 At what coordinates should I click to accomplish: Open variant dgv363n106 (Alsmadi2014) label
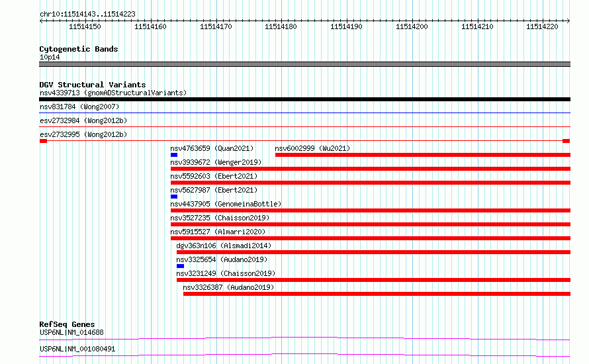pos(224,246)
